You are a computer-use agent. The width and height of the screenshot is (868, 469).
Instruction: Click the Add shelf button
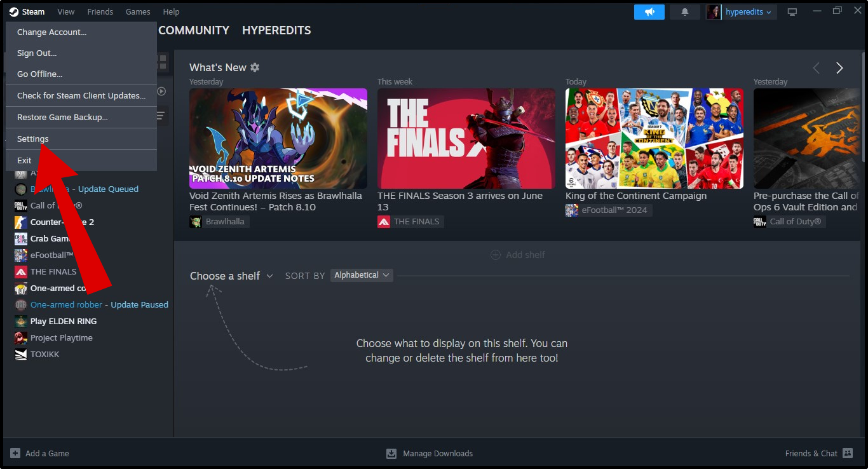click(518, 255)
